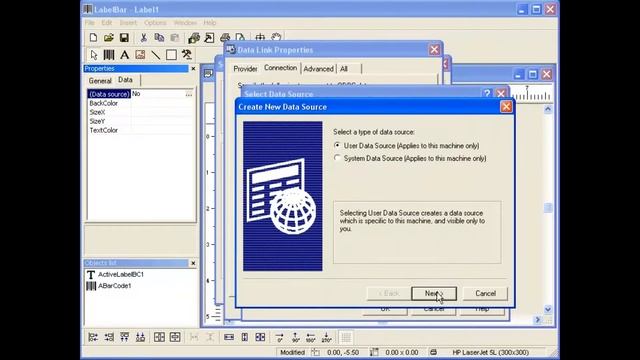Open the Advanced tab in Data Link Properties
Screen dimensions: 640x360
pyautogui.click(x=318, y=69)
